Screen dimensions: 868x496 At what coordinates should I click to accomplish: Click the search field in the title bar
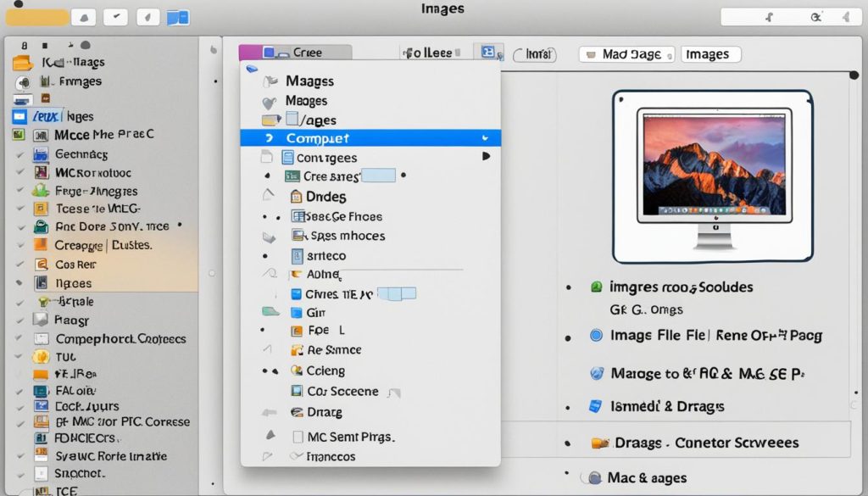(791, 17)
